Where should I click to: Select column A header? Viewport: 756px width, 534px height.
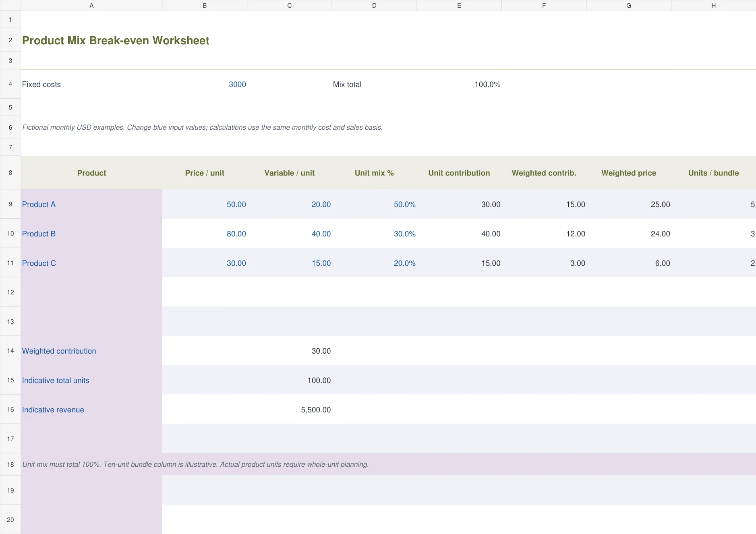[91, 5]
